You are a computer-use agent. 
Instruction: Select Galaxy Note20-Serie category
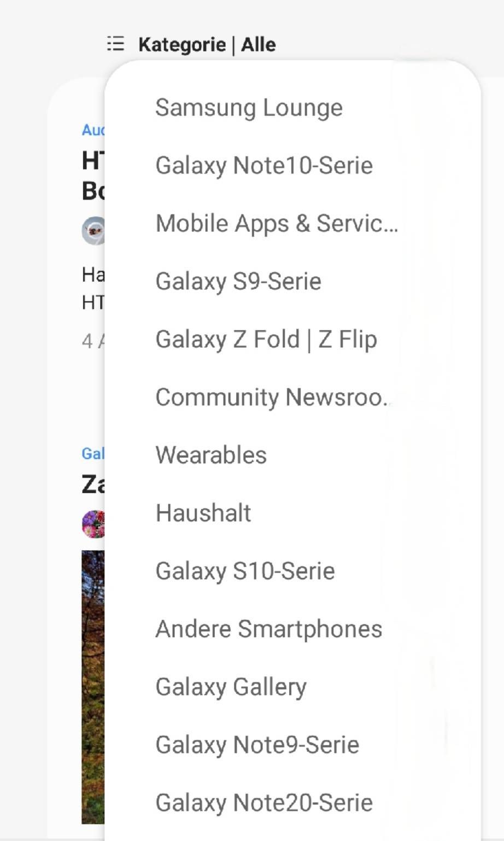[264, 803]
